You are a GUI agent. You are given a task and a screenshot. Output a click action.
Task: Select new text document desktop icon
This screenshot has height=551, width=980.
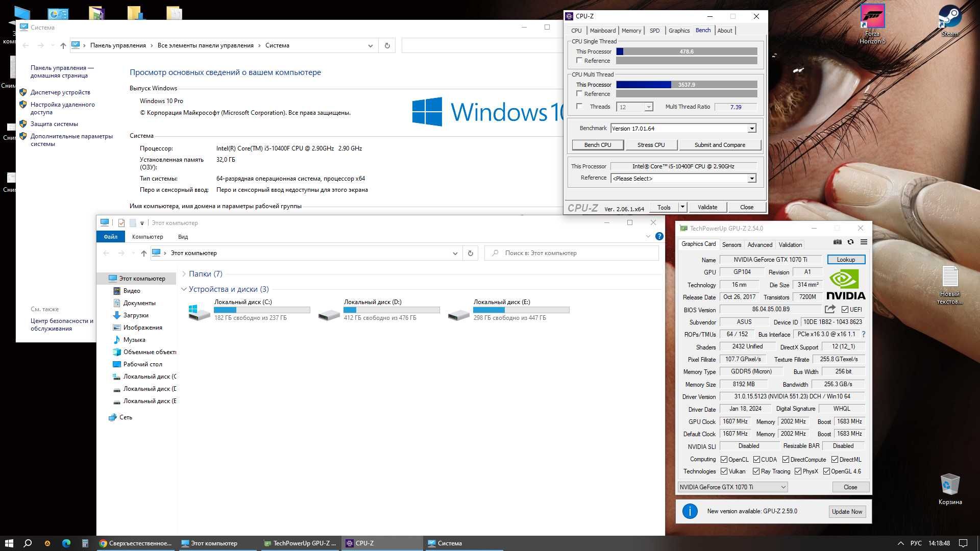coord(950,285)
